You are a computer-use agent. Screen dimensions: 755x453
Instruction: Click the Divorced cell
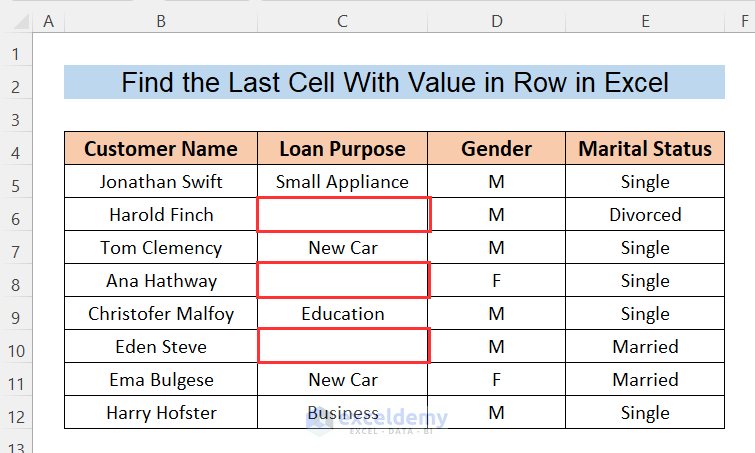tap(645, 215)
